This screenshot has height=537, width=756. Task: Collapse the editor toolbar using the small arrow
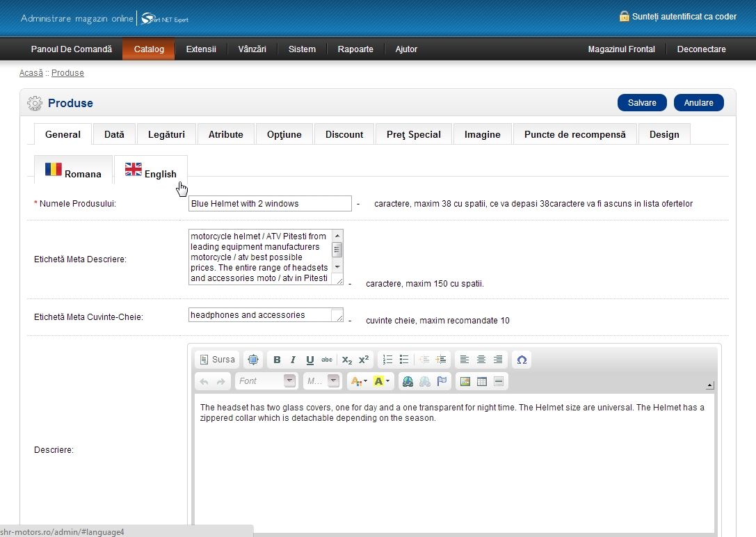[x=709, y=385]
